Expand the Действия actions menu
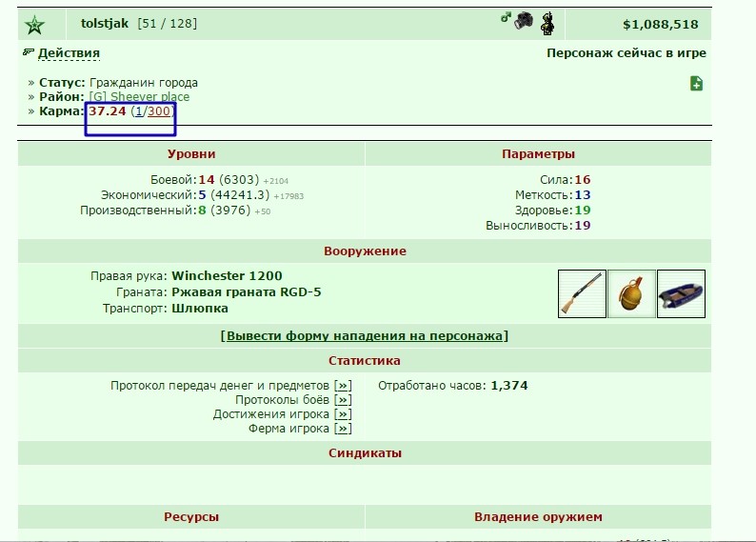 click(x=69, y=53)
